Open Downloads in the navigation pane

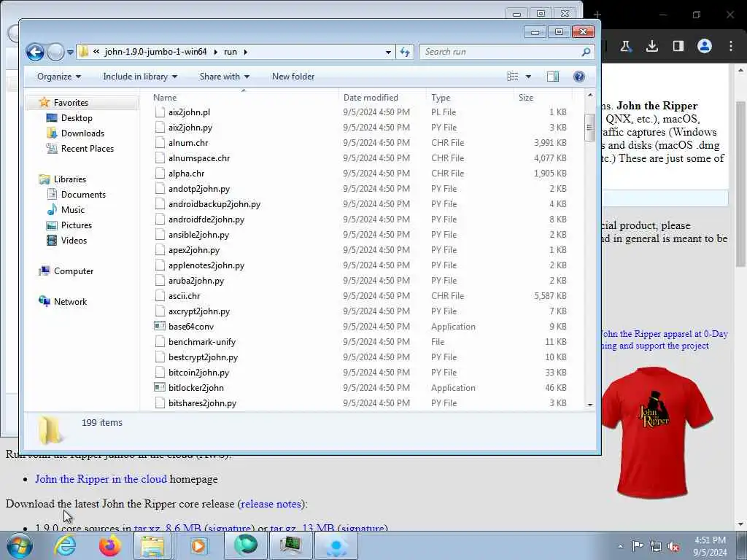[82, 133]
